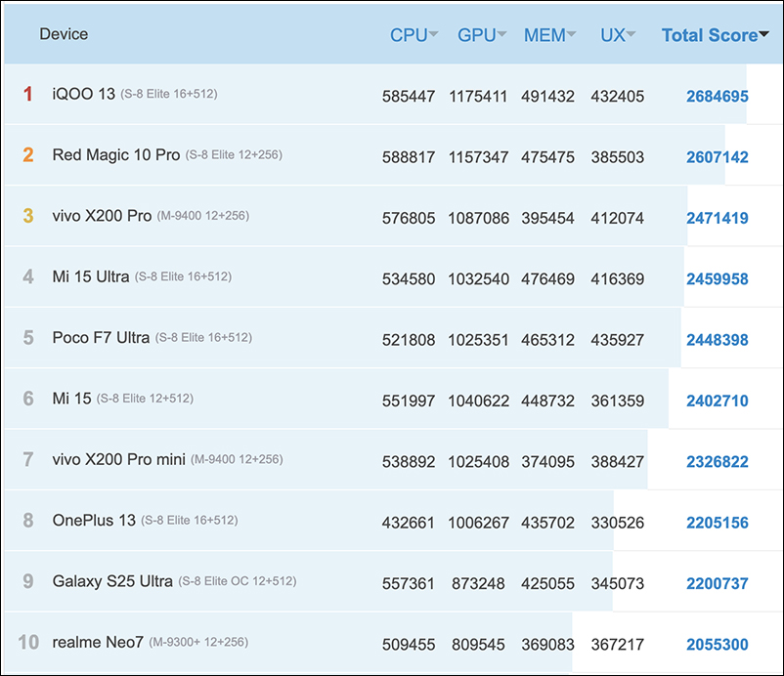Click Poco F7 Ultra UX score 435927

[618, 340]
